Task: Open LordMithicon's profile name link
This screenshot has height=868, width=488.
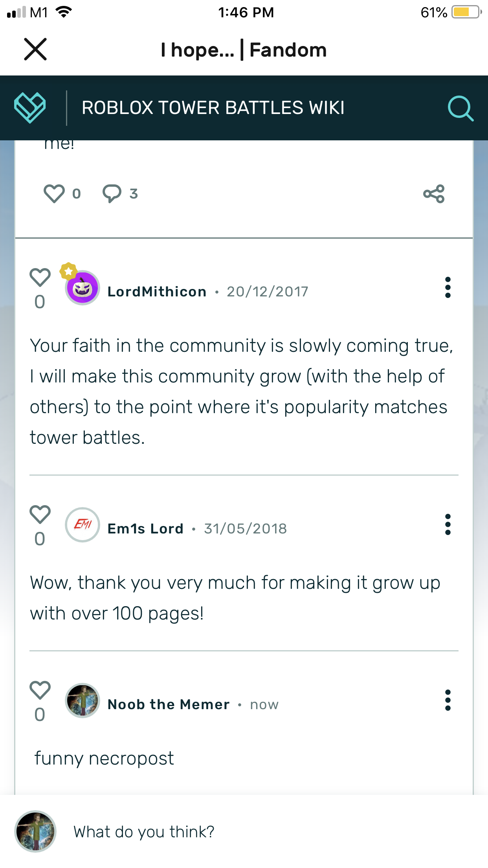Action: (x=157, y=292)
